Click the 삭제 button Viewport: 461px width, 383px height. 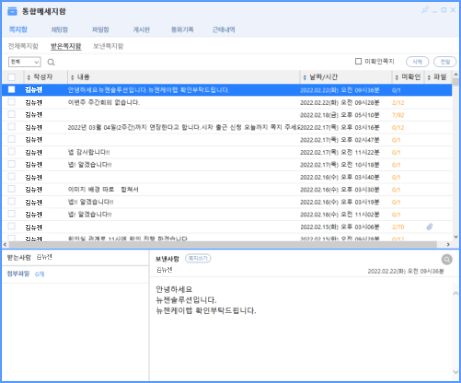(417, 62)
